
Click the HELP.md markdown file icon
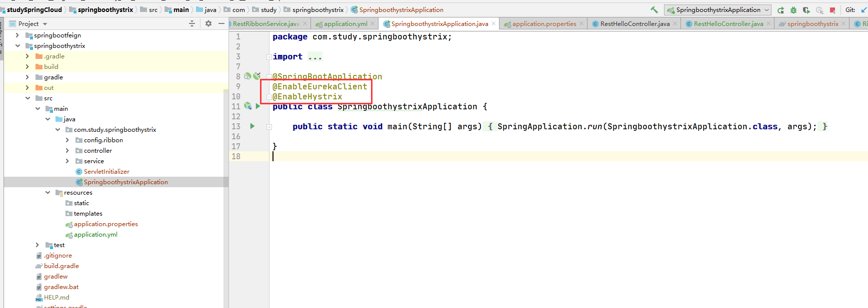point(39,298)
